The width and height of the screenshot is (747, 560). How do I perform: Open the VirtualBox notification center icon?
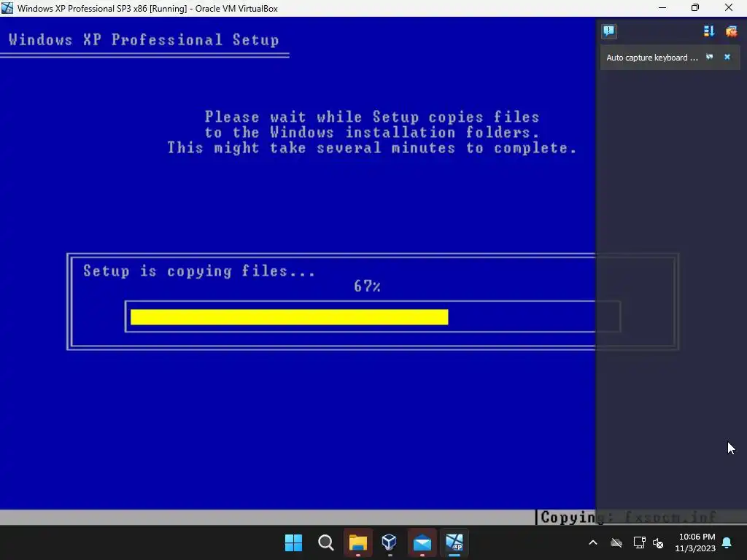[608, 31]
